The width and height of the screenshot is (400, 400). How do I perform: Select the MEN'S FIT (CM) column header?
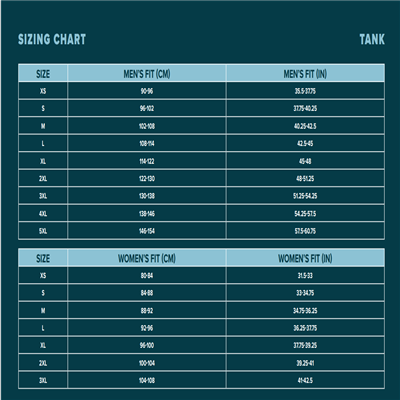click(x=147, y=73)
